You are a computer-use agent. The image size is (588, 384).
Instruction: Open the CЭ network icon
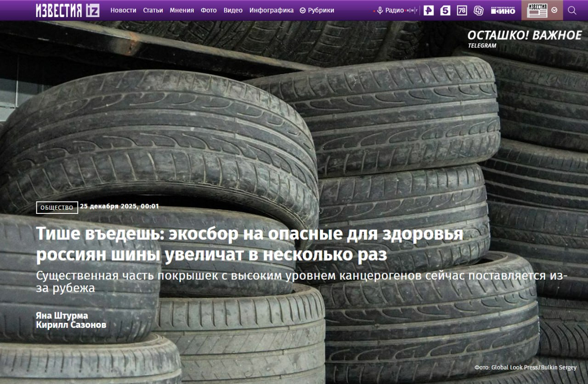point(478,10)
